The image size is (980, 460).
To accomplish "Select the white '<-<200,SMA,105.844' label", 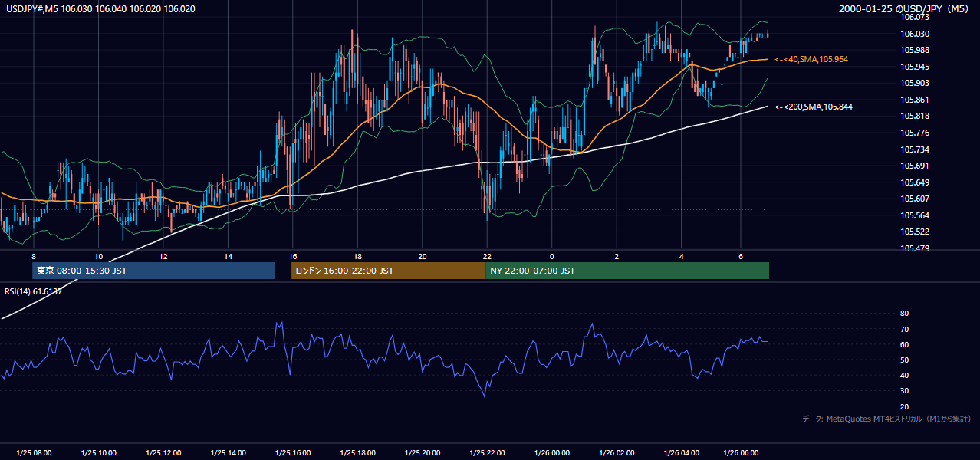I will (x=814, y=107).
